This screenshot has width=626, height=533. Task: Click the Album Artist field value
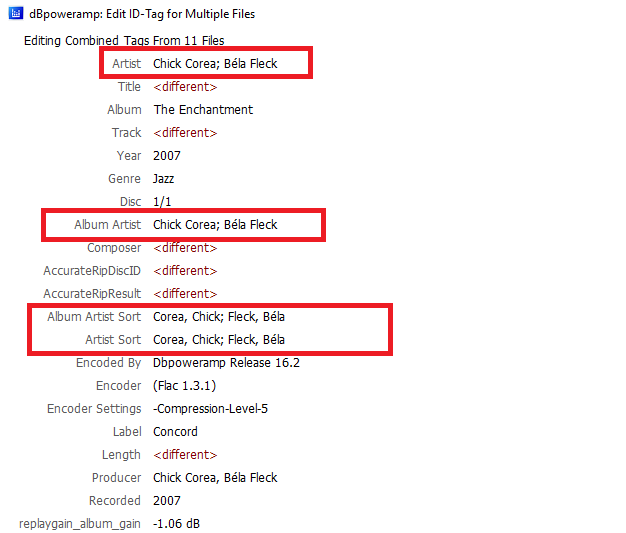(214, 225)
